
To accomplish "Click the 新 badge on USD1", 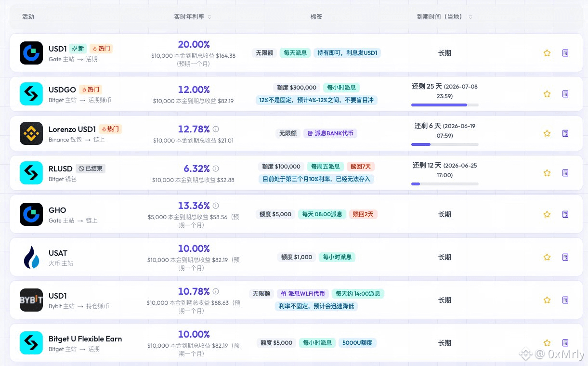I will [78, 49].
